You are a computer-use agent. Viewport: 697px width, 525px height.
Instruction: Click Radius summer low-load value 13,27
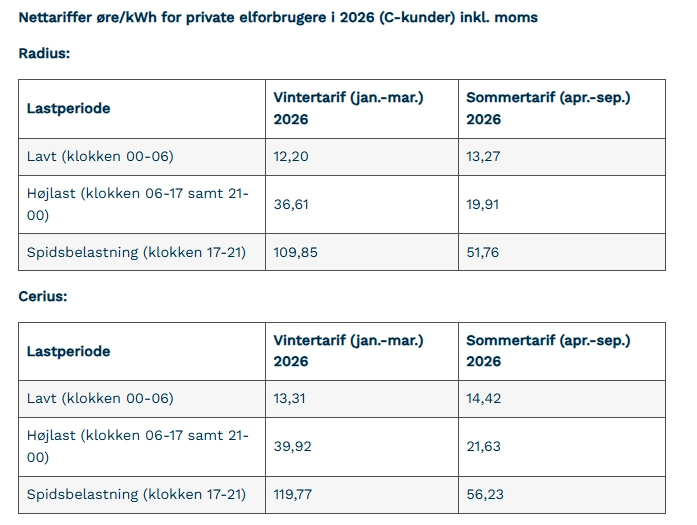[483, 156]
